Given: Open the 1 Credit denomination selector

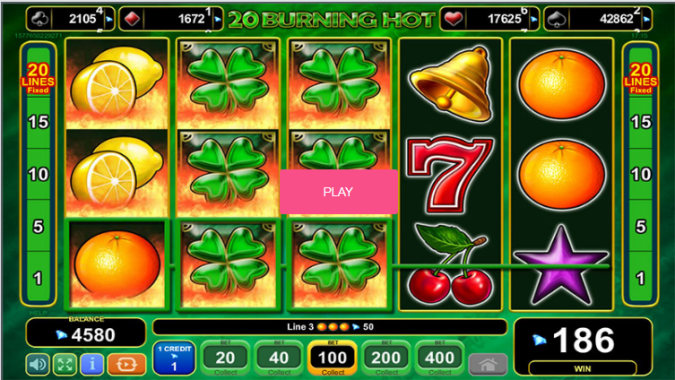Looking at the screenshot, I should (x=174, y=358).
